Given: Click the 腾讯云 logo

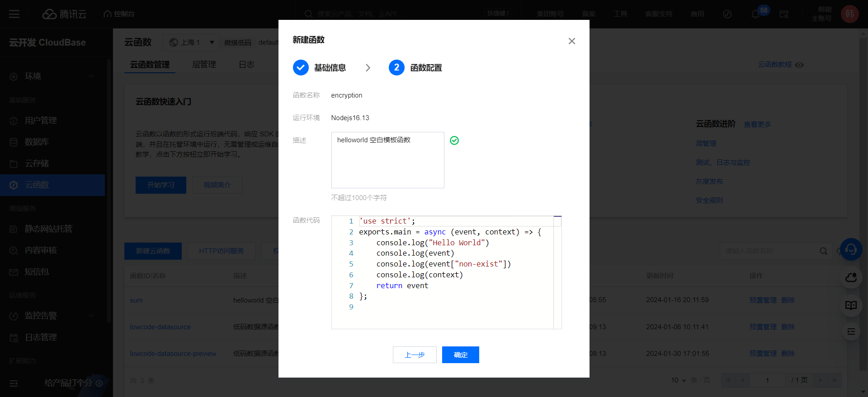Looking at the screenshot, I should 64,14.
